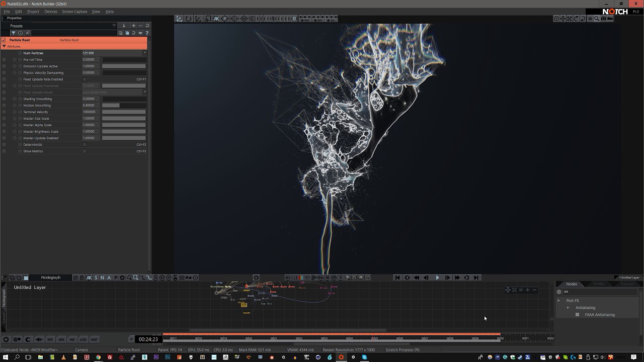Adjust the Emission Update Active slider
This screenshot has width=644, height=362.
pos(124,66)
